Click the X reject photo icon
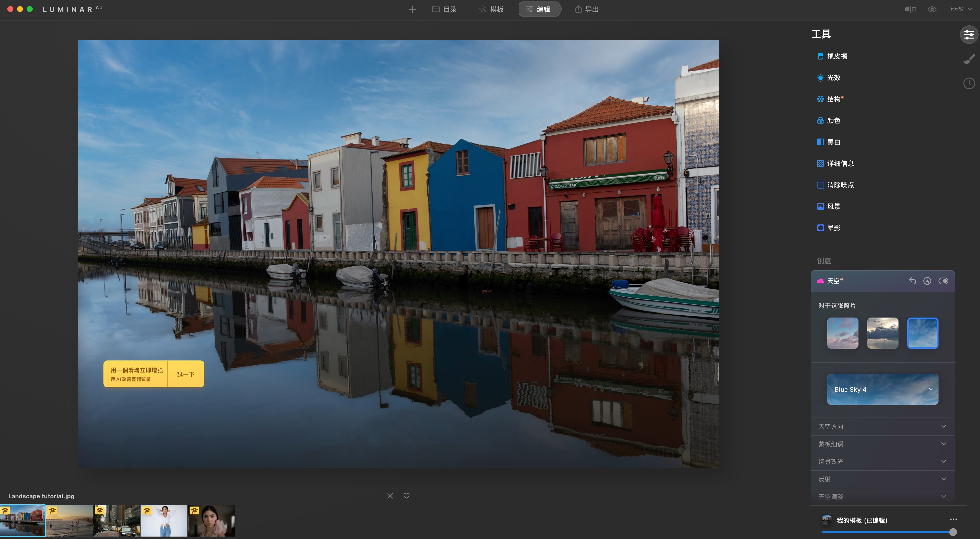Screen dimensions: 980x539 pyautogui.click(x=390, y=496)
